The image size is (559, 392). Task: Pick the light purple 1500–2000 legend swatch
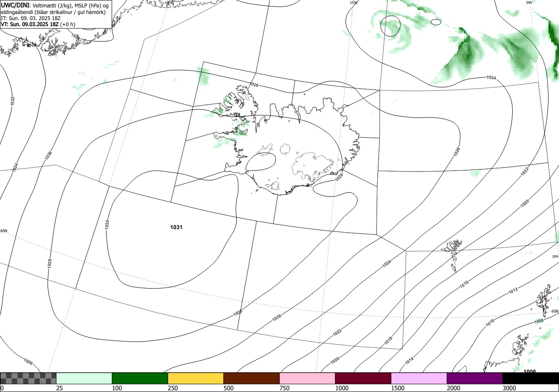click(419, 378)
